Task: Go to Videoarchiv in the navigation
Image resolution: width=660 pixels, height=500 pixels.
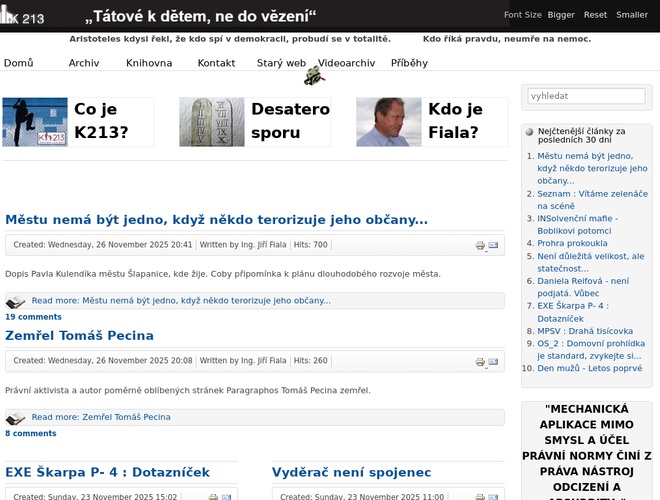Action: [346, 63]
